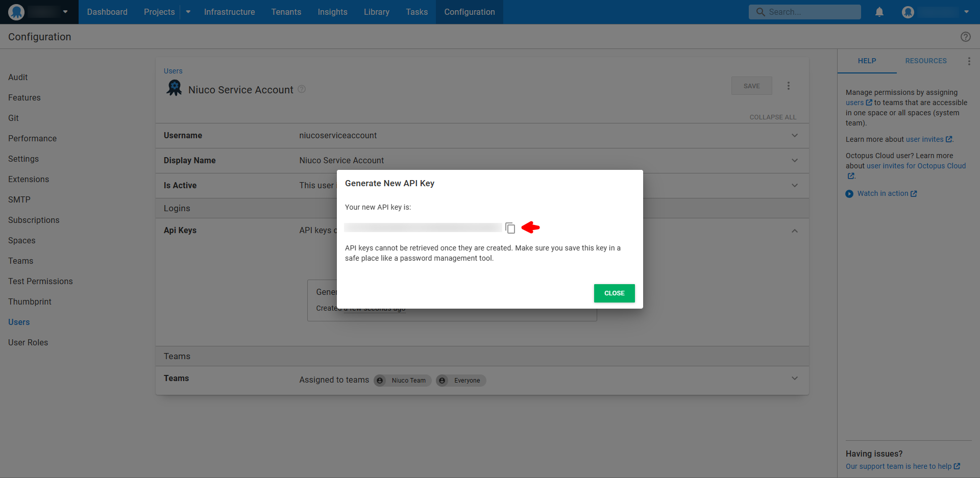
Task: Select Thumbprint in the sidebar
Action: pos(30,301)
